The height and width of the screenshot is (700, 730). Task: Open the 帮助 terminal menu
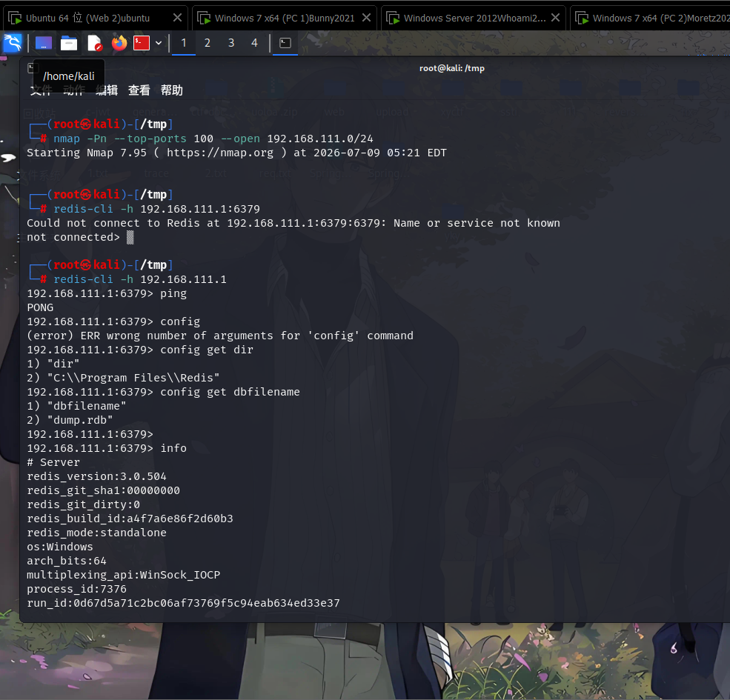[x=172, y=90]
